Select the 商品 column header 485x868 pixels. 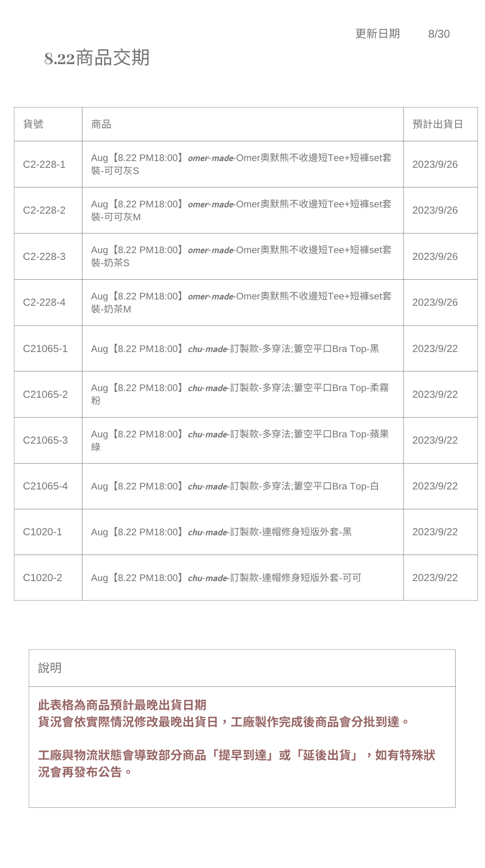pos(101,124)
